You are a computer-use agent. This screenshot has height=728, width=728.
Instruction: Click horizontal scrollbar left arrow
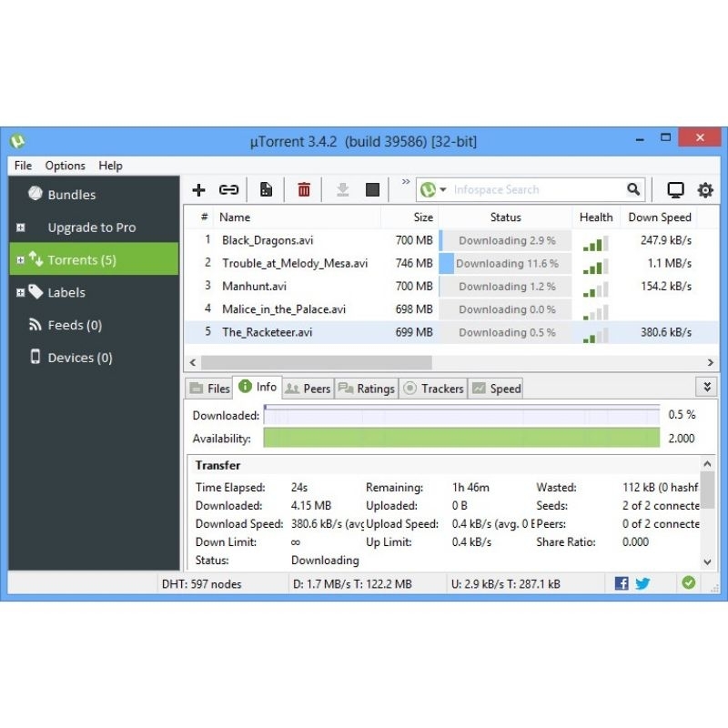(192, 362)
